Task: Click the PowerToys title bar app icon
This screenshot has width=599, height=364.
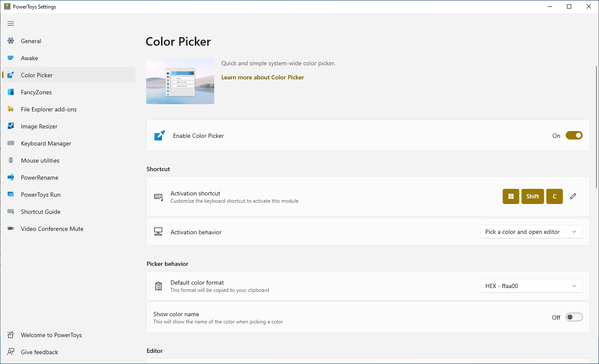Action: (x=7, y=6)
